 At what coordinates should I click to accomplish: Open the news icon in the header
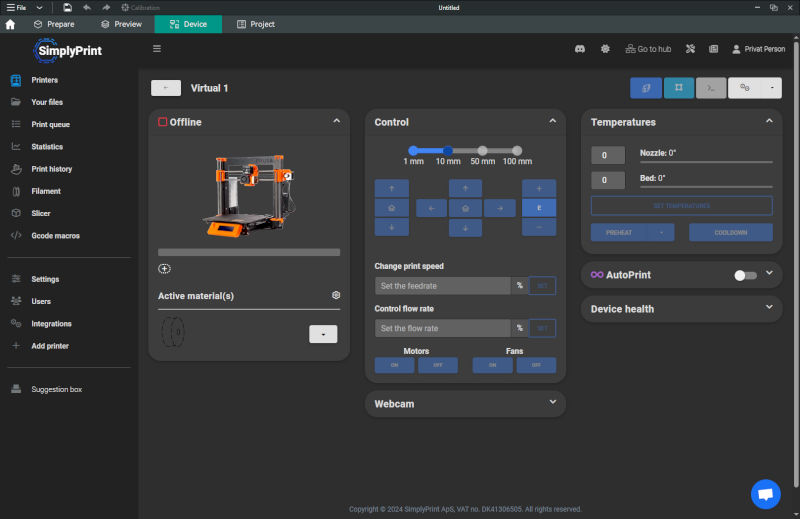[713, 49]
